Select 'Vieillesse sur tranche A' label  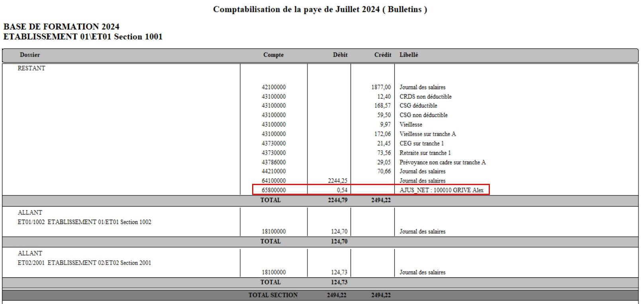point(428,134)
